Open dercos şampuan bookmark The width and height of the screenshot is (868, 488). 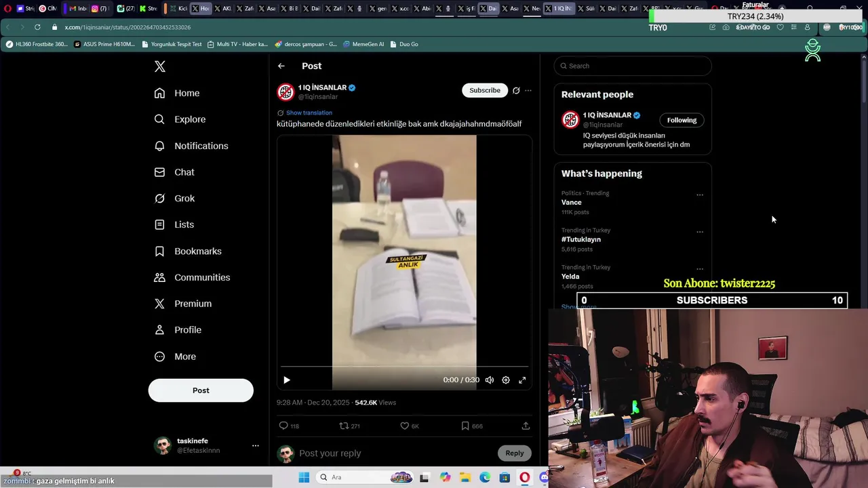[306, 44]
